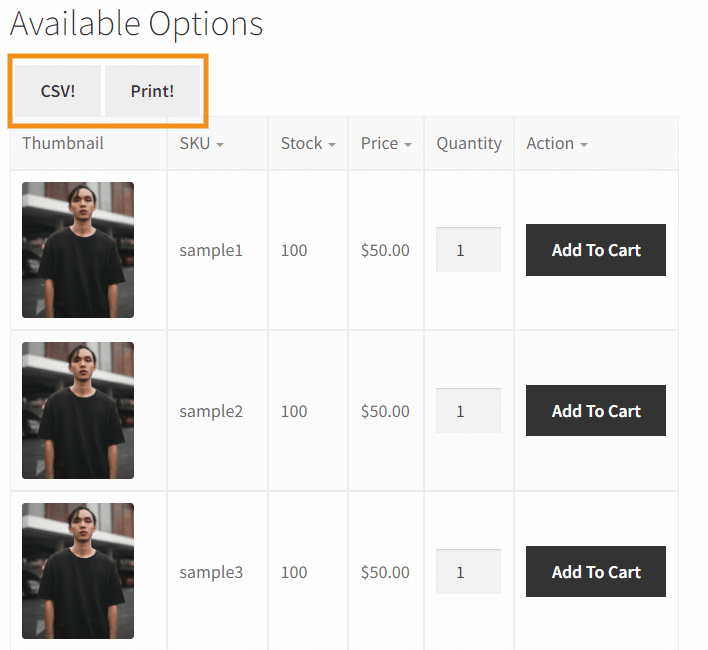Open the sample3 product thumbnail
708x650 pixels.
tap(78, 571)
